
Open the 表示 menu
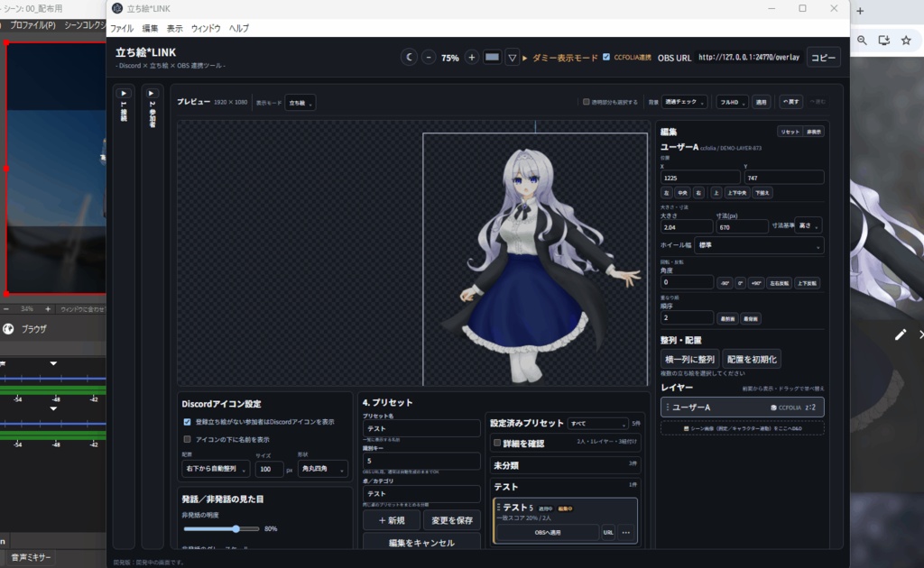(x=174, y=28)
